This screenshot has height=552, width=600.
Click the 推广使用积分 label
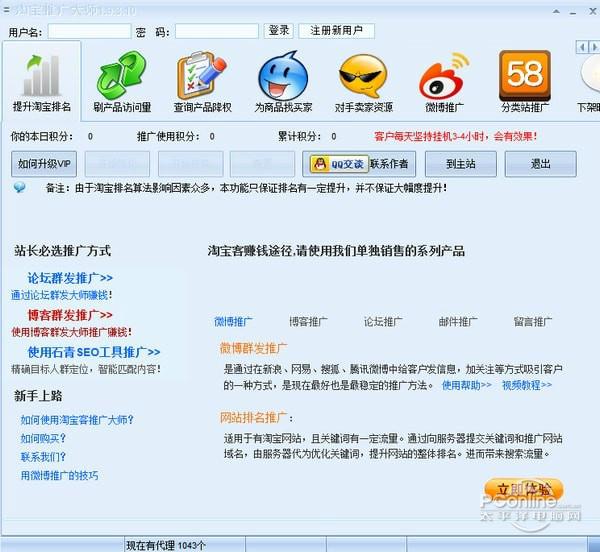(x=168, y=137)
